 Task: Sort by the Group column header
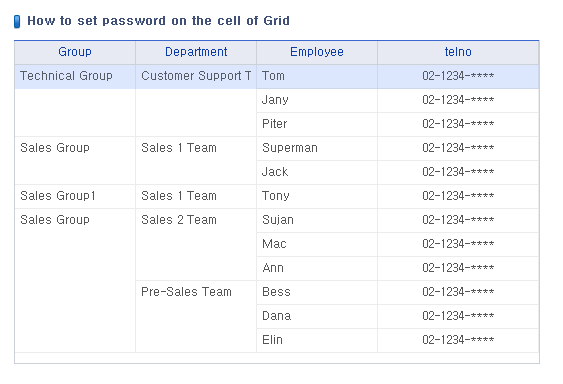pyautogui.click(x=75, y=52)
